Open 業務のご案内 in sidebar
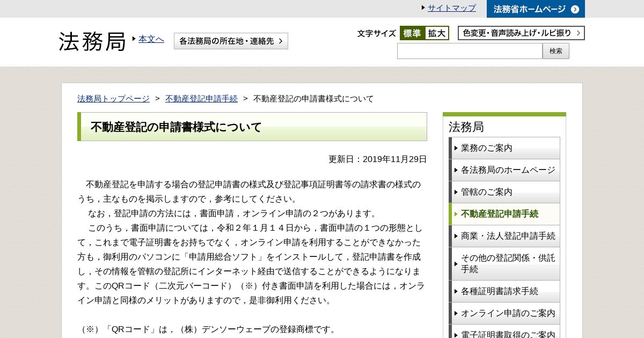This screenshot has width=644, height=338. tap(504, 148)
